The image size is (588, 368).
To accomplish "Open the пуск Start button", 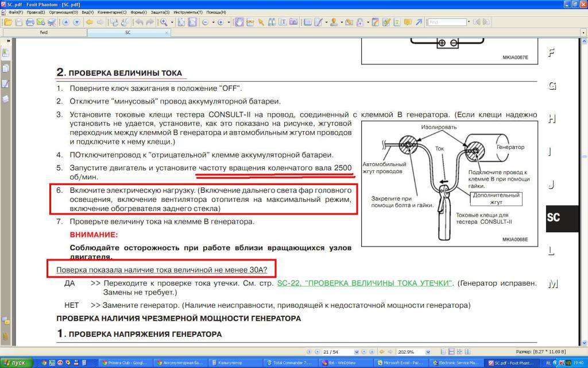I will click(x=16, y=363).
